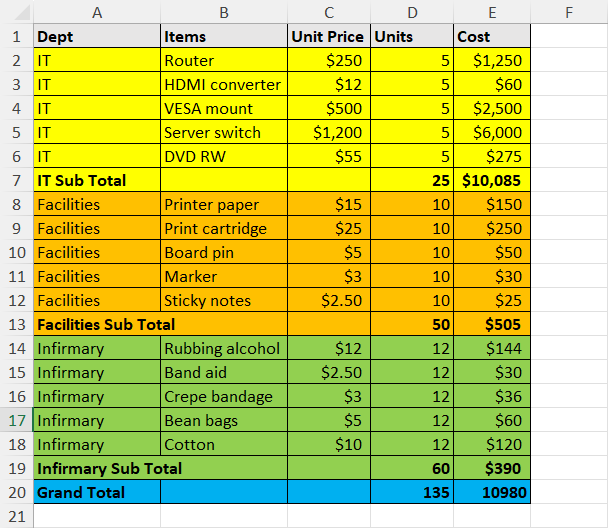Select the $15 unit price cell
Viewport: 608px width, 528px height.
coord(329,204)
